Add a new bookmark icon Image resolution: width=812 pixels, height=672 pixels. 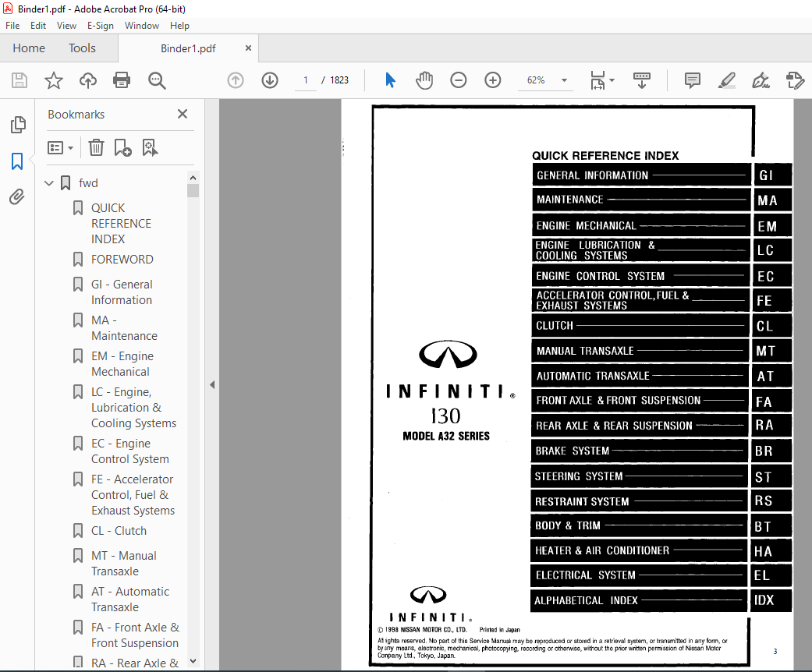(122, 148)
